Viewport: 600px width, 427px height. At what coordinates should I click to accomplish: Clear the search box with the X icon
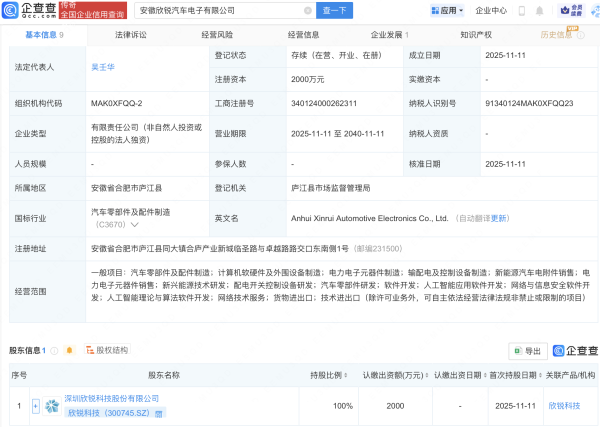click(306, 11)
